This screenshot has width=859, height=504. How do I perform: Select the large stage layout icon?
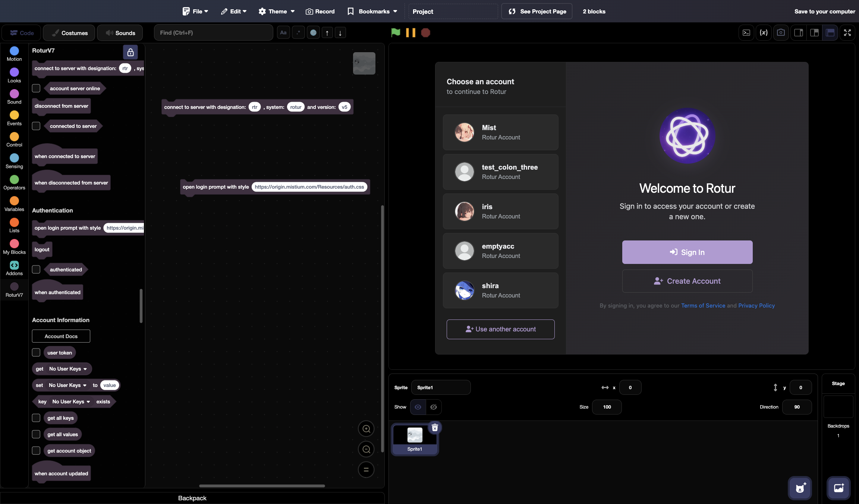pyautogui.click(x=830, y=33)
